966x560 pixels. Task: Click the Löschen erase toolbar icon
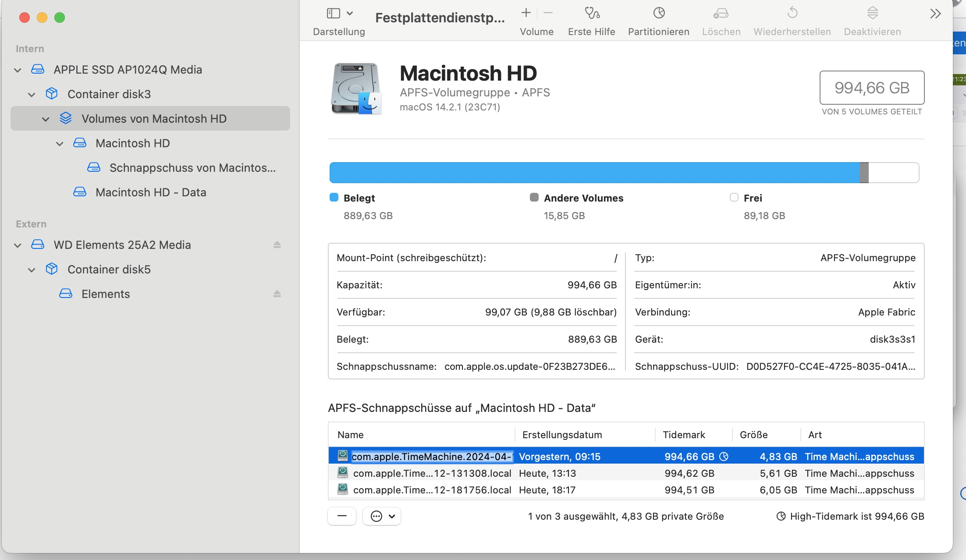click(x=721, y=14)
